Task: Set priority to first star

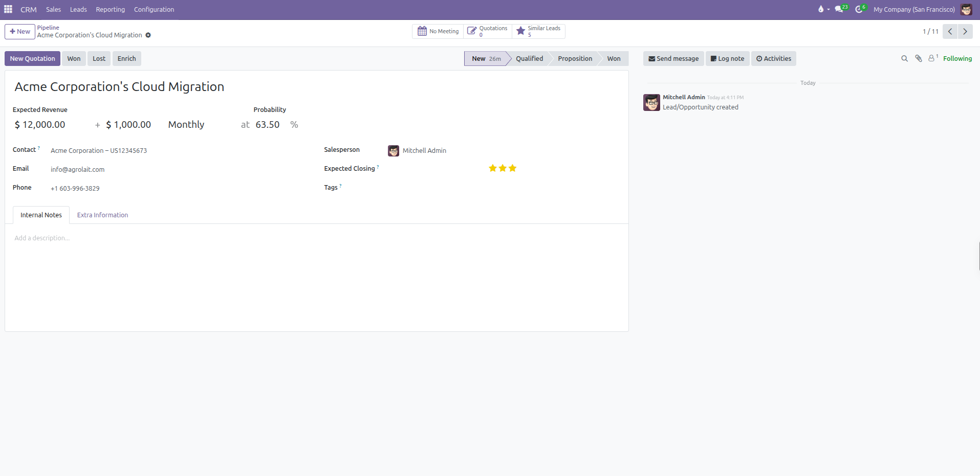Action: click(493, 168)
